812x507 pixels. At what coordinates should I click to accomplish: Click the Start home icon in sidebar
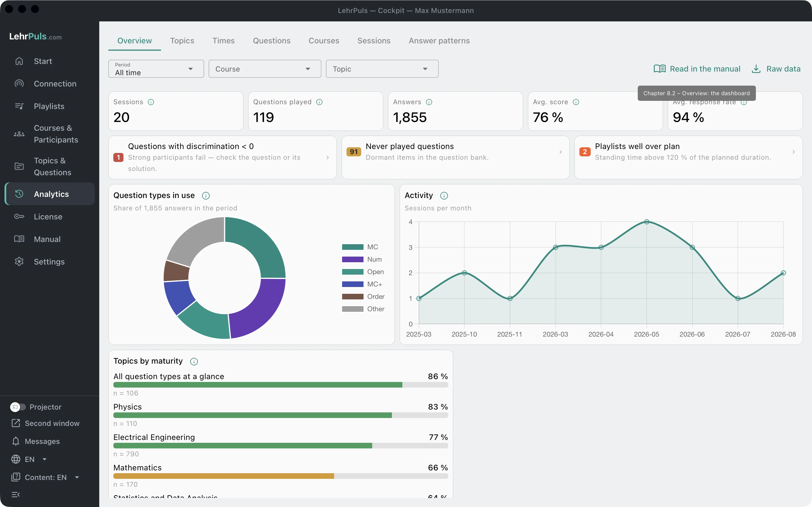(19, 61)
